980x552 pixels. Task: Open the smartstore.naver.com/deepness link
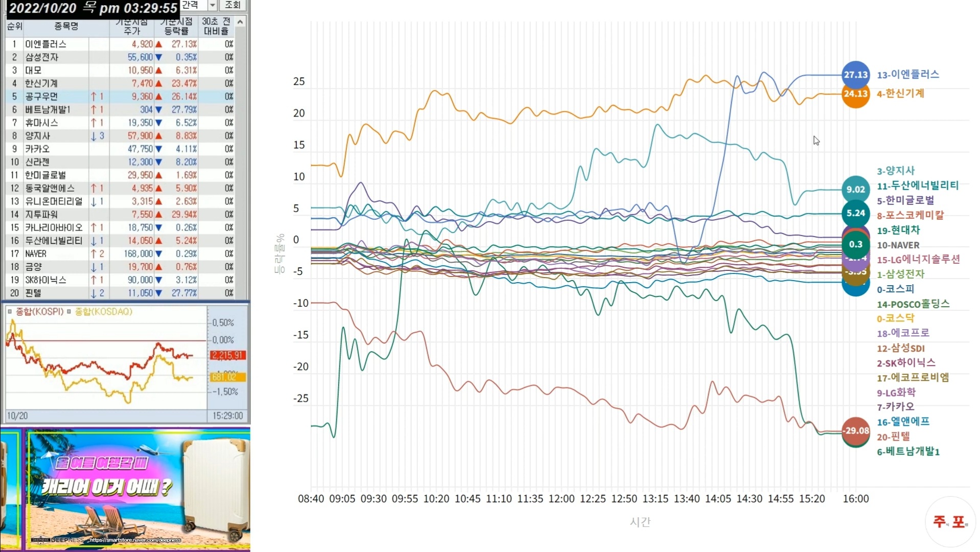135,540
